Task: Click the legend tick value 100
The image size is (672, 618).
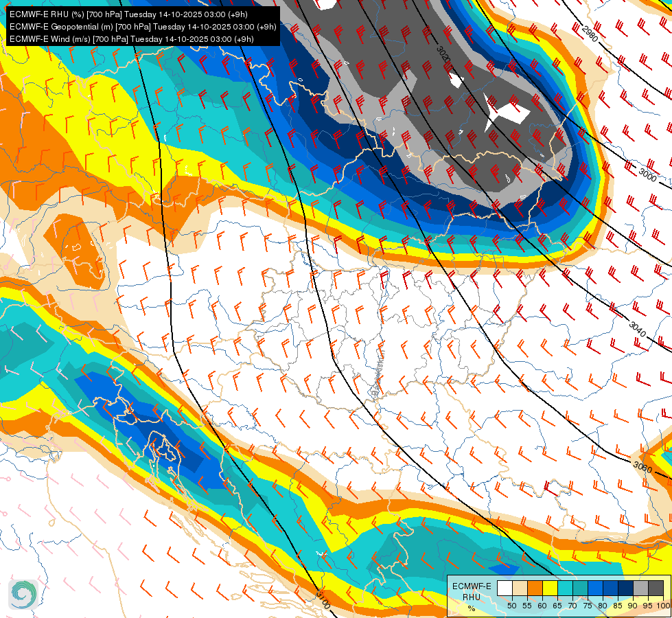Action: [x=664, y=606]
